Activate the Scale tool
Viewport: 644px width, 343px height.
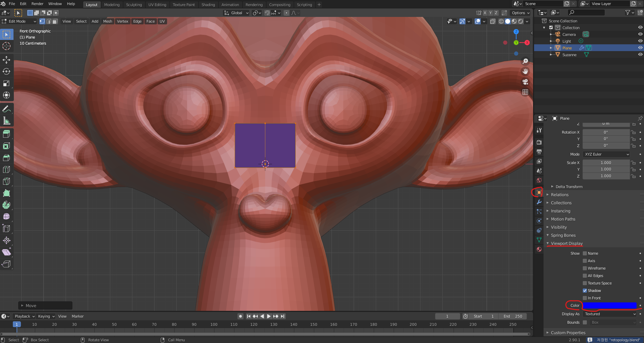click(6, 83)
